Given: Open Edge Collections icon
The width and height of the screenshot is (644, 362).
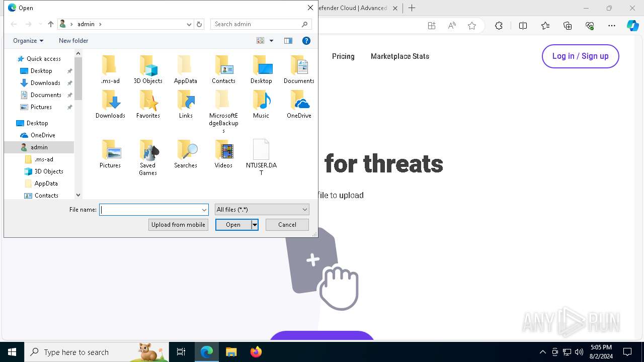Looking at the screenshot, I should click(x=568, y=26).
